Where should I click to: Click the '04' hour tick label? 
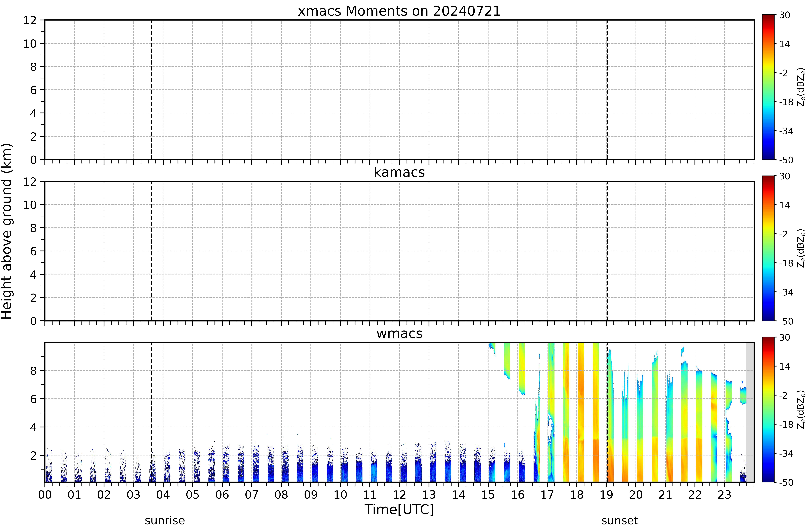(163, 494)
